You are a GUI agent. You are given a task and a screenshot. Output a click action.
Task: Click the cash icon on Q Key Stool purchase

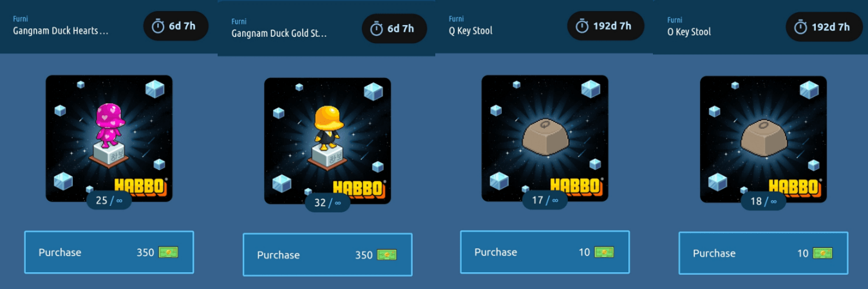(x=604, y=252)
